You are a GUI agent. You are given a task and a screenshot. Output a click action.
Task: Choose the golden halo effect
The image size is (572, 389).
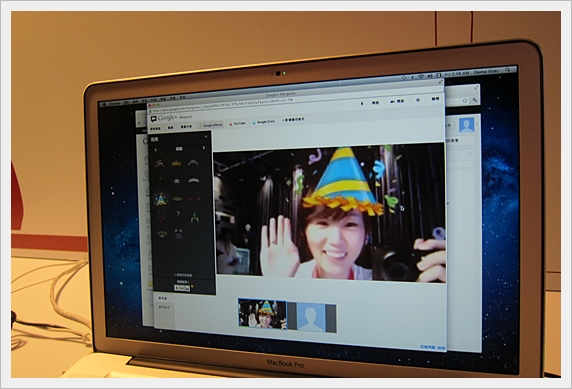pyautogui.click(x=178, y=199)
